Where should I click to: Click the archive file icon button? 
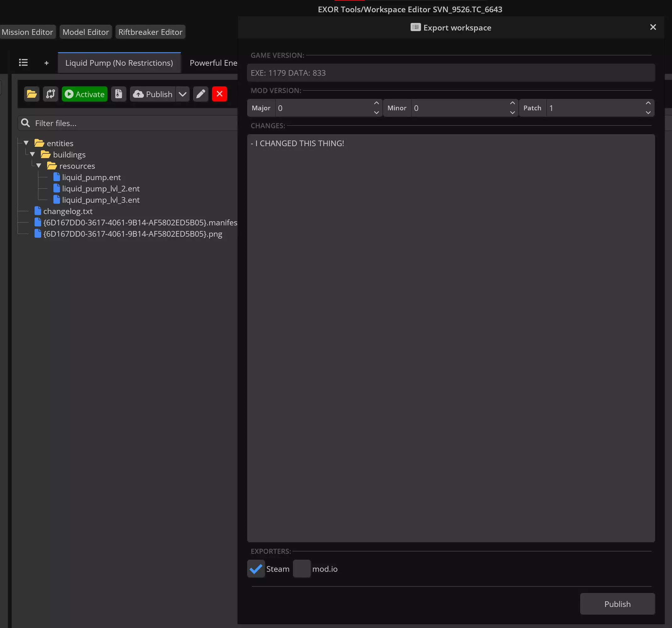(x=119, y=94)
